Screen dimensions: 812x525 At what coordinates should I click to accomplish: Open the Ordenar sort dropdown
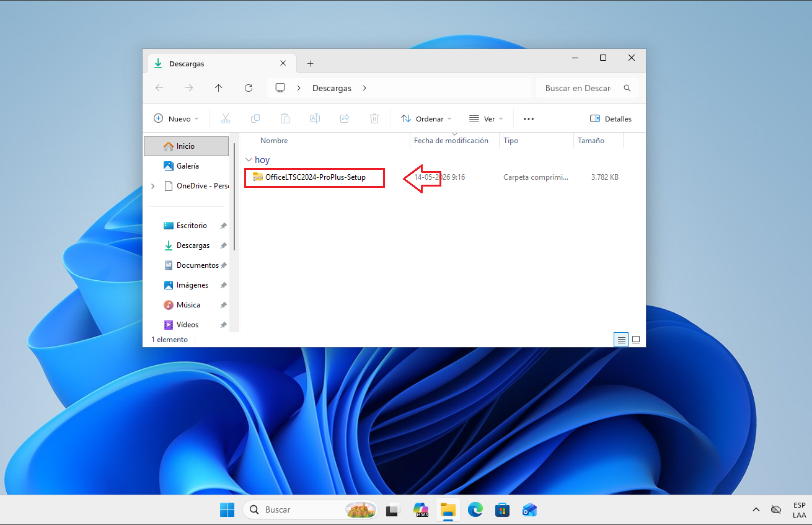click(426, 118)
